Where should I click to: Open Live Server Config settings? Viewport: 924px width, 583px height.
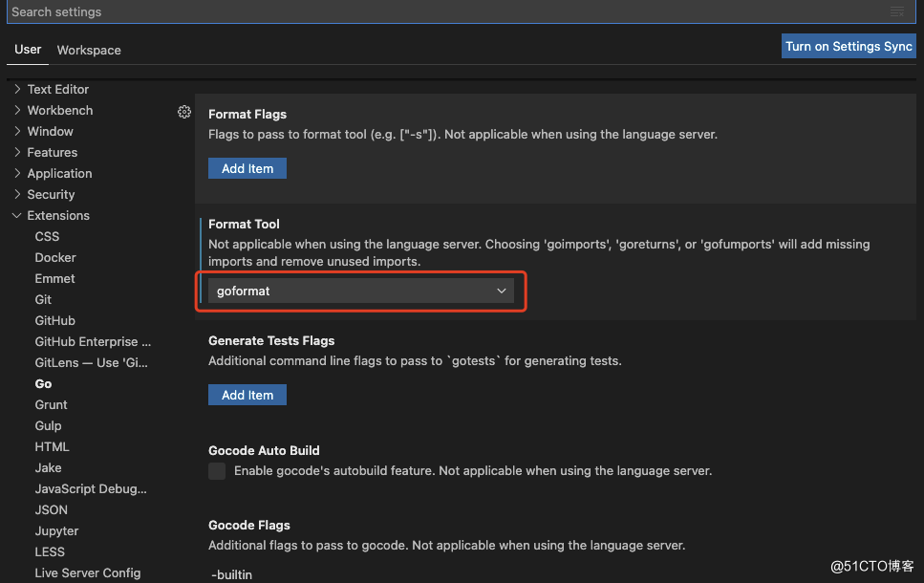tap(88, 573)
